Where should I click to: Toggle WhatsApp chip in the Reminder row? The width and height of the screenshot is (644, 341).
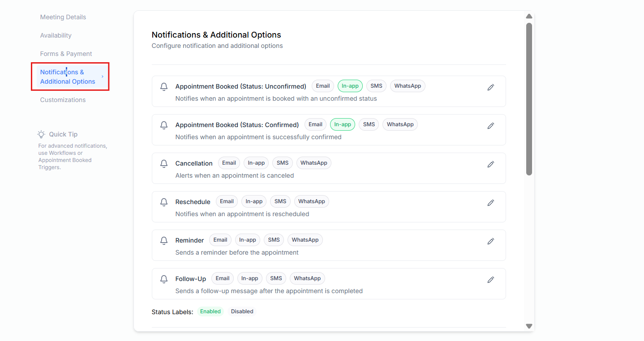click(305, 240)
